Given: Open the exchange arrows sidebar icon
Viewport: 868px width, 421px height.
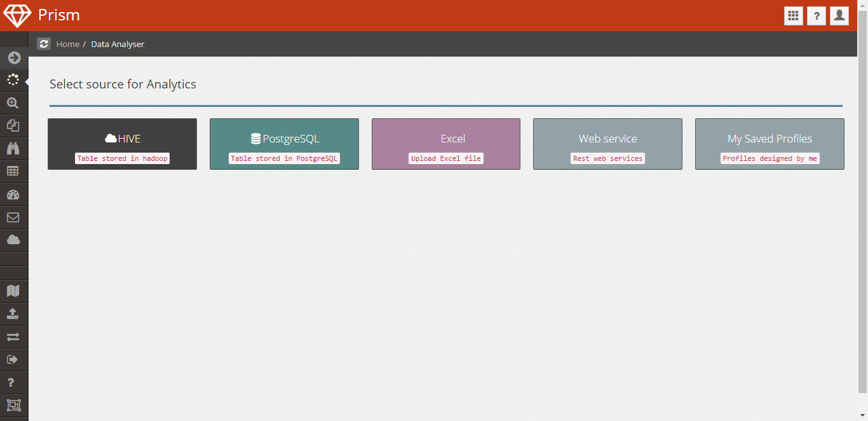Looking at the screenshot, I should tap(14, 337).
